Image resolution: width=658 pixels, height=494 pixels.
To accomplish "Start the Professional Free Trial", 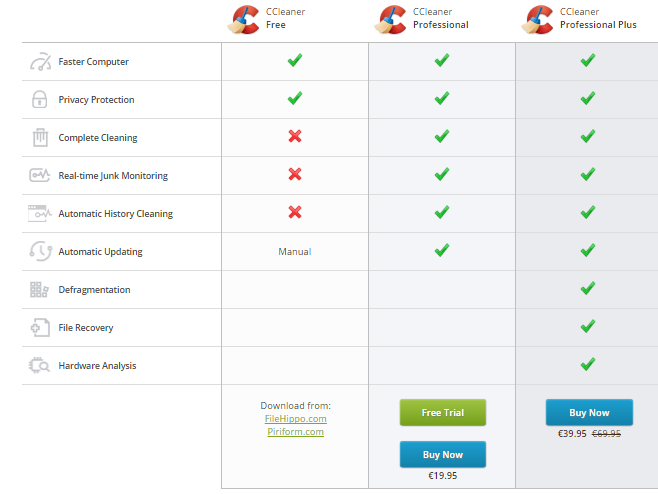I will tap(442, 412).
